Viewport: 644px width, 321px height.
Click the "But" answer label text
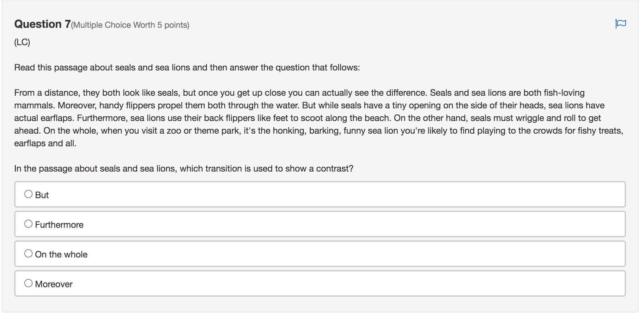coord(42,195)
